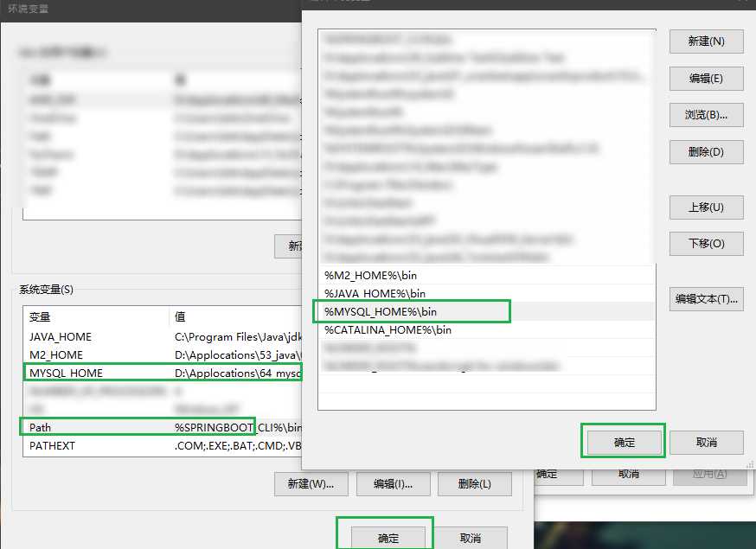Click the 删除(D) delete button
Screen dimensions: 756x549
point(707,152)
